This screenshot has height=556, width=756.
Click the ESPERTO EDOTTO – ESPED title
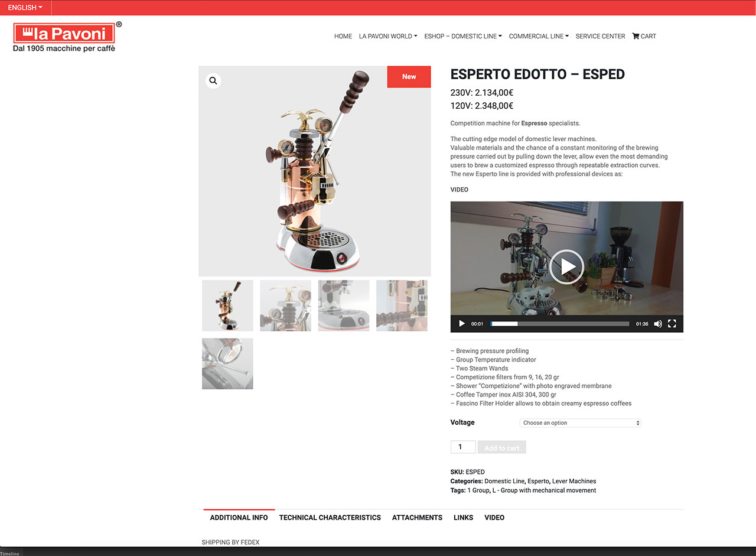tap(537, 74)
